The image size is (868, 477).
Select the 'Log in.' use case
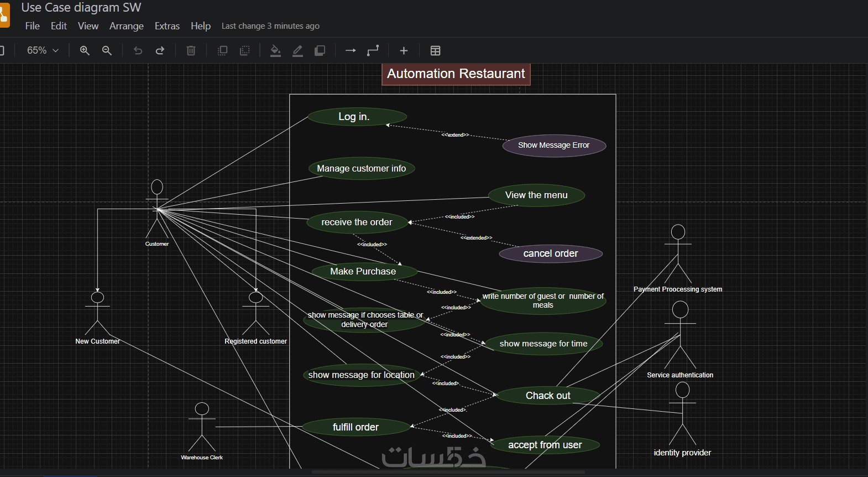click(357, 117)
